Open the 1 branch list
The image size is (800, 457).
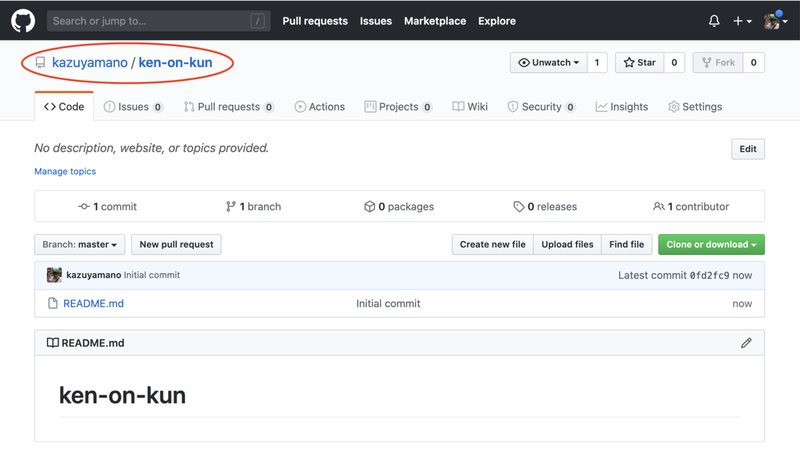254,207
